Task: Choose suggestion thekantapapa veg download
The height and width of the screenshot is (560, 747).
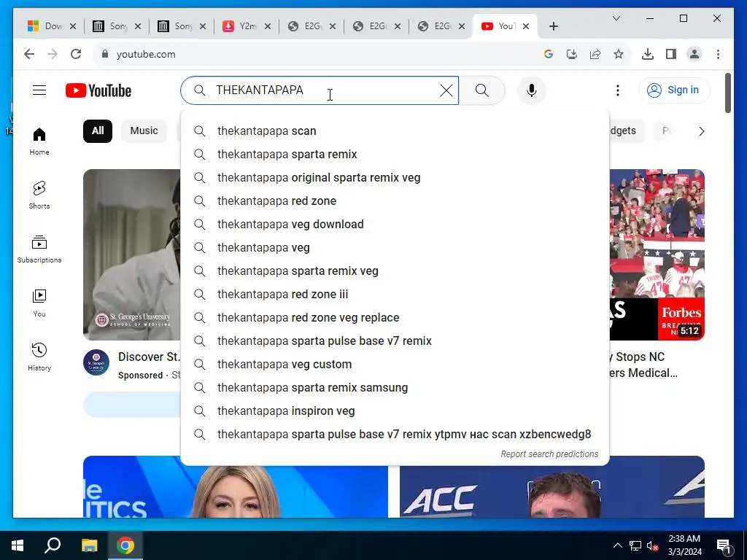Action: point(395,225)
